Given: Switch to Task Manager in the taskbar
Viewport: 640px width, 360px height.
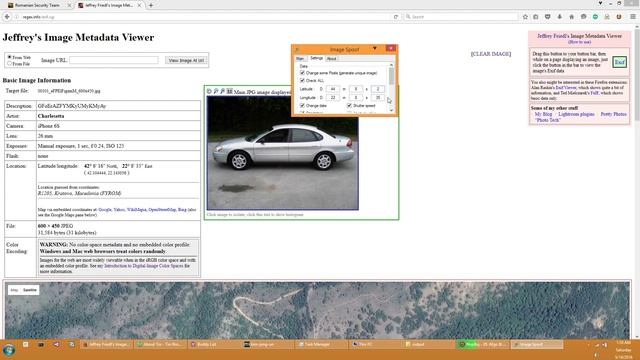Looking at the screenshot, I should pos(321,344).
